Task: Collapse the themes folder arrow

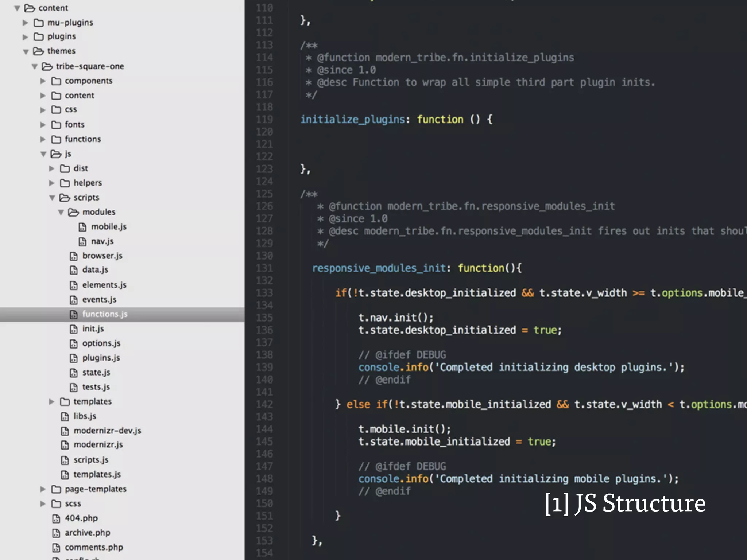Action: click(x=26, y=52)
